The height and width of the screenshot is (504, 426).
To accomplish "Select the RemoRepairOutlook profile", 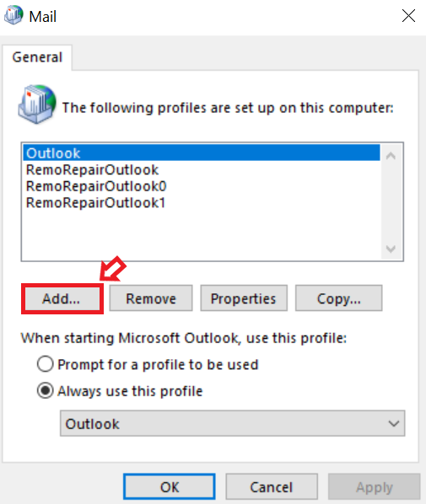I will pos(92,169).
